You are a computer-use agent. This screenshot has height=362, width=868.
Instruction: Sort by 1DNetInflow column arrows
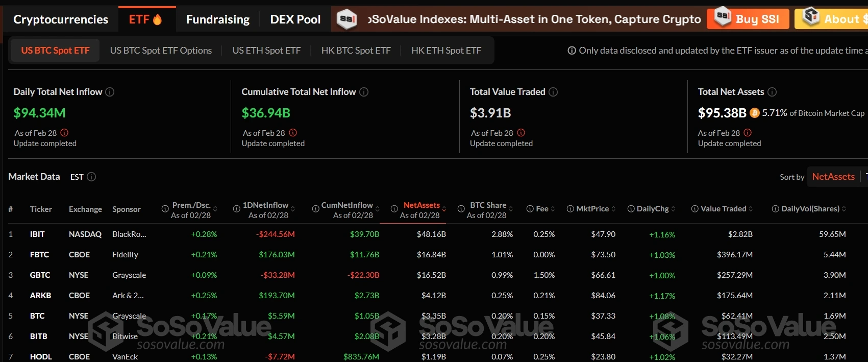(x=293, y=209)
